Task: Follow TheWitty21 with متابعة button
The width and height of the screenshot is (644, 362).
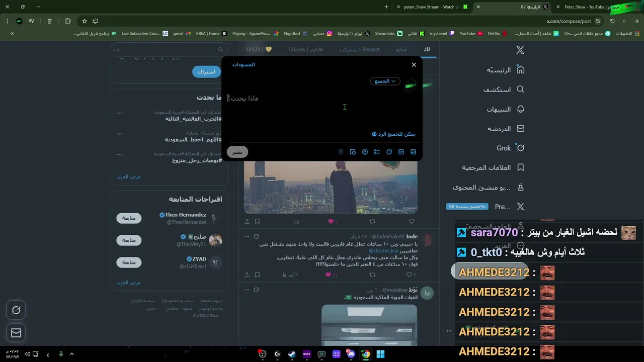Action: pyautogui.click(x=129, y=240)
